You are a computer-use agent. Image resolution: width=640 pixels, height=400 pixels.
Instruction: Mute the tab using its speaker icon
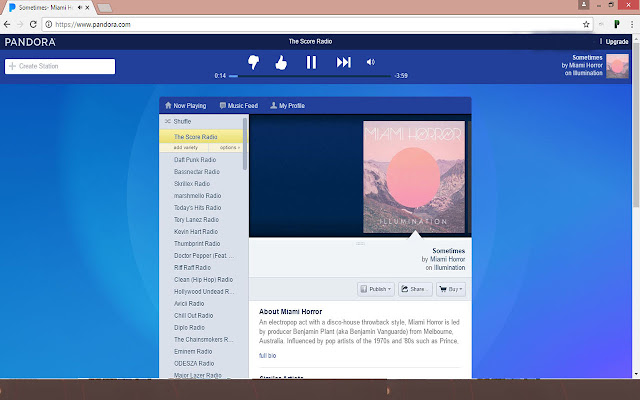tap(80, 8)
